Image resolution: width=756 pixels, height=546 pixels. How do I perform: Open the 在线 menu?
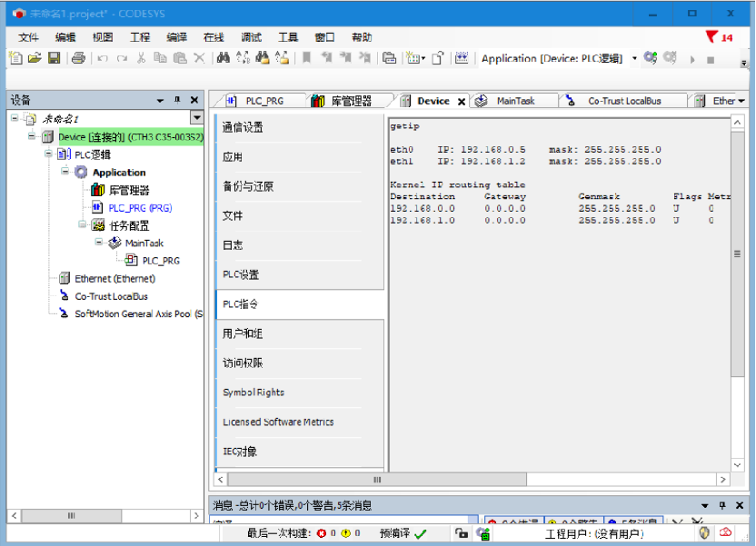214,37
